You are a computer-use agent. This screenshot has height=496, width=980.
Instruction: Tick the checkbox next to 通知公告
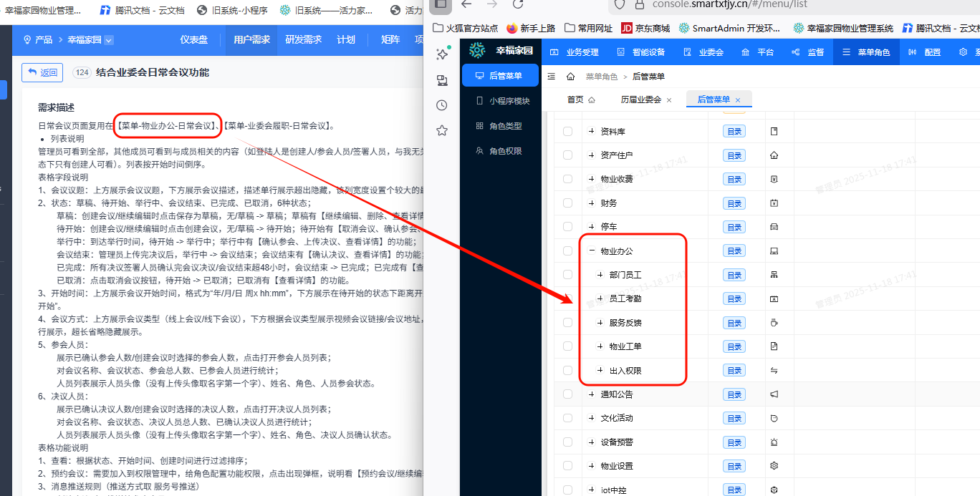567,394
